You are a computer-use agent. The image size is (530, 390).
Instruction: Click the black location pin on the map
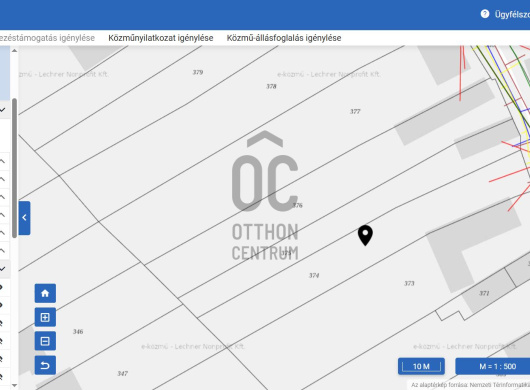coord(365,235)
